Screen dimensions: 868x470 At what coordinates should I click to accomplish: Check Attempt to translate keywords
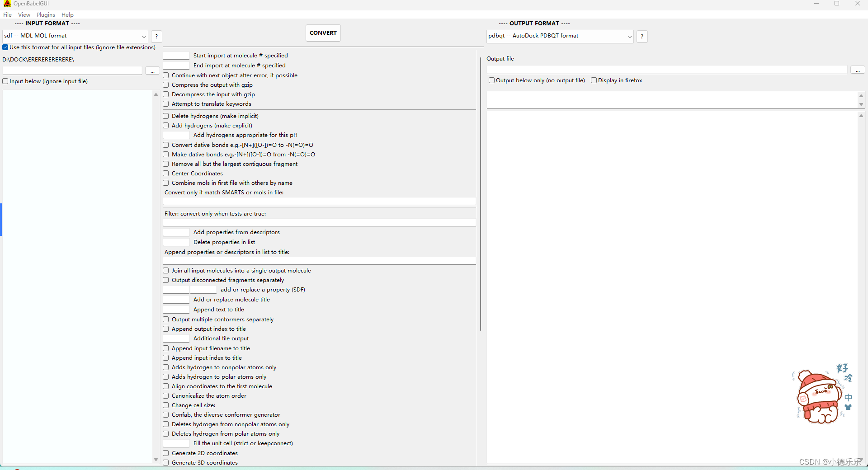166,104
